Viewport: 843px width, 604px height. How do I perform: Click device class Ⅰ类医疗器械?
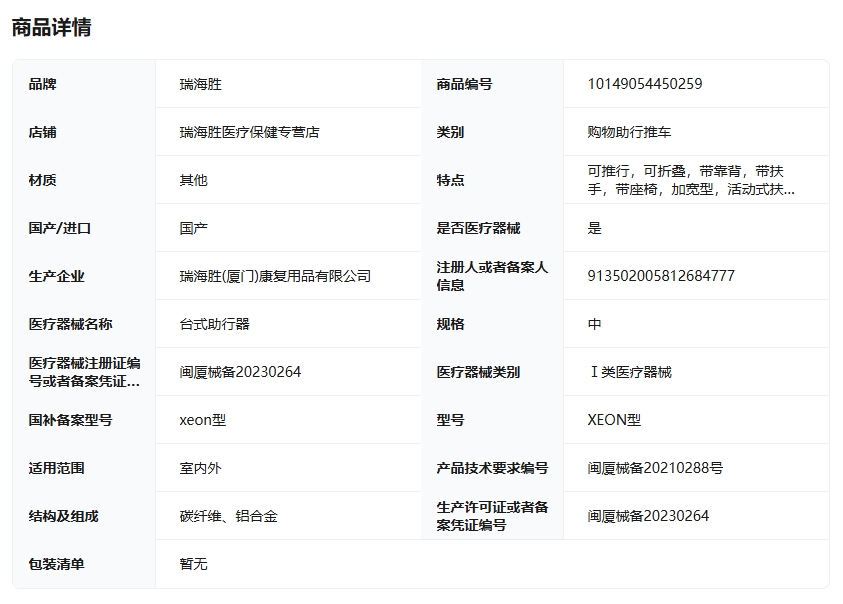pos(630,372)
